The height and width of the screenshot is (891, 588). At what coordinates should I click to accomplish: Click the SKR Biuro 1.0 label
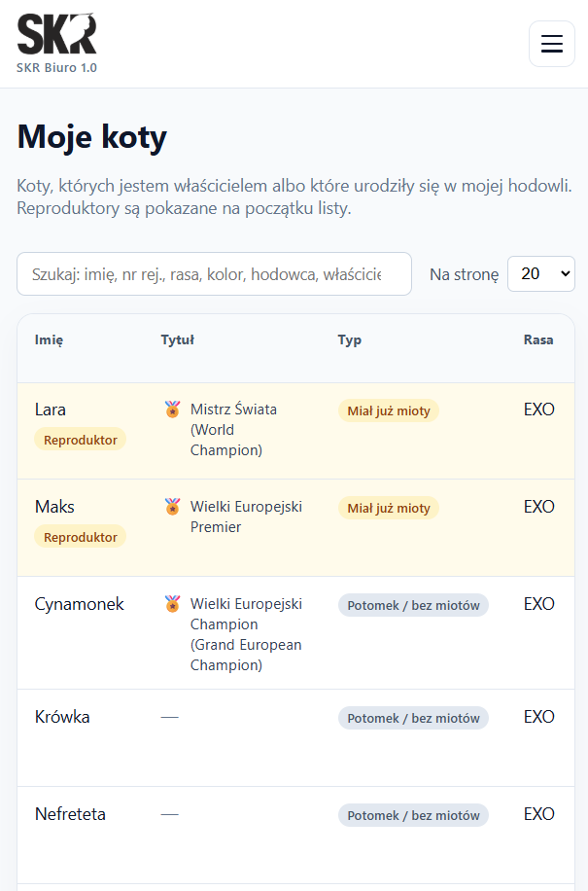tap(56, 68)
